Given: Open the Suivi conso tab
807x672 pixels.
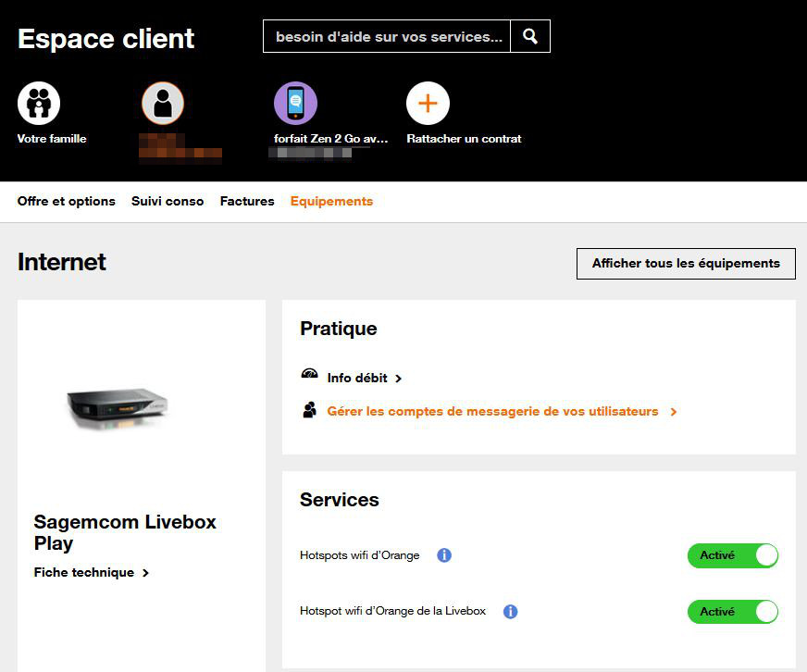Looking at the screenshot, I should pos(168,201).
